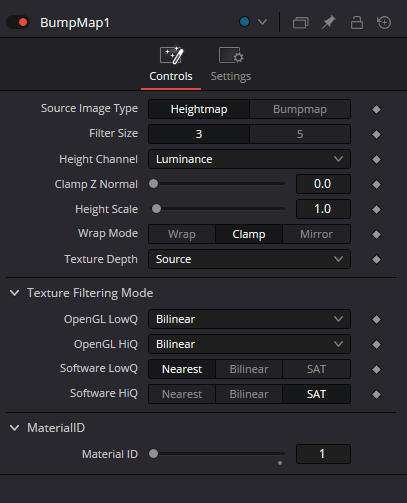Click the Material ID value field
Screen dimensions: 407x503
point(323,454)
